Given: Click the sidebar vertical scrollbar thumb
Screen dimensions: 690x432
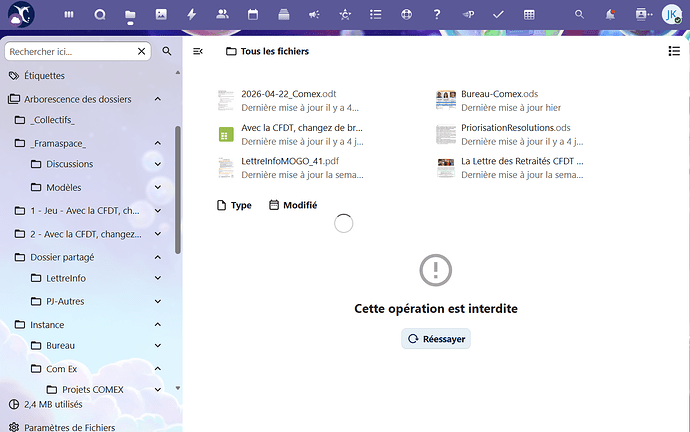Looking at the screenshot, I should pos(178,190).
